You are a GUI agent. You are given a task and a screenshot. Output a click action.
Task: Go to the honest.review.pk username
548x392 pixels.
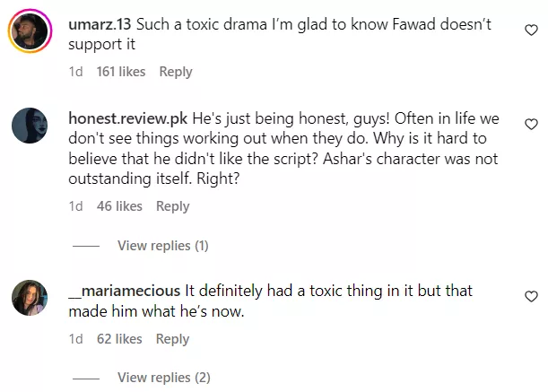[126, 119]
